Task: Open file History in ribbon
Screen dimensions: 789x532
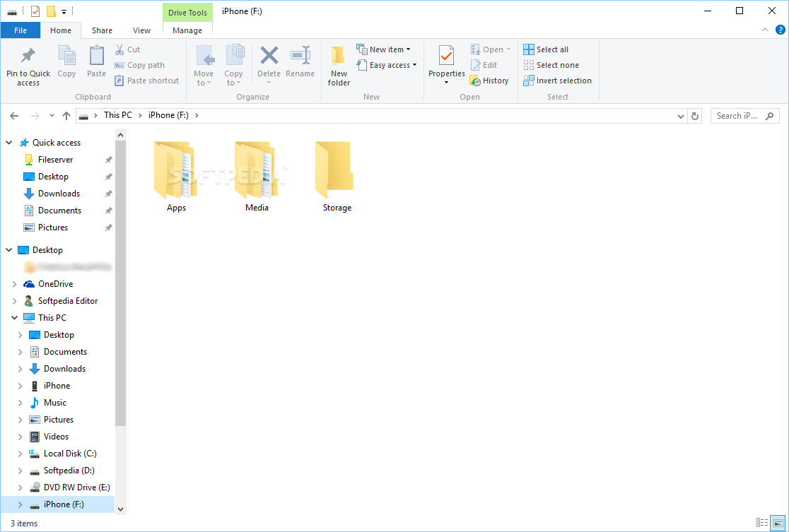Action: (489, 81)
